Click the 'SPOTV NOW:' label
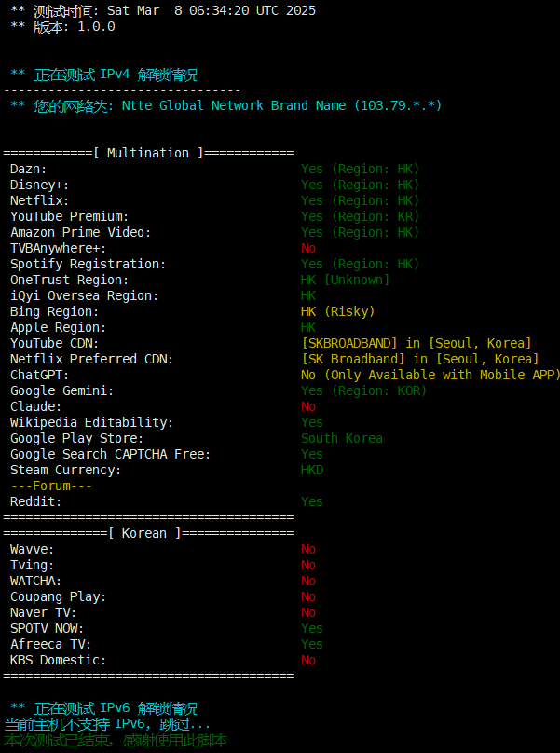The height and width of the screenshot is (753, 560). click(48, 629)
